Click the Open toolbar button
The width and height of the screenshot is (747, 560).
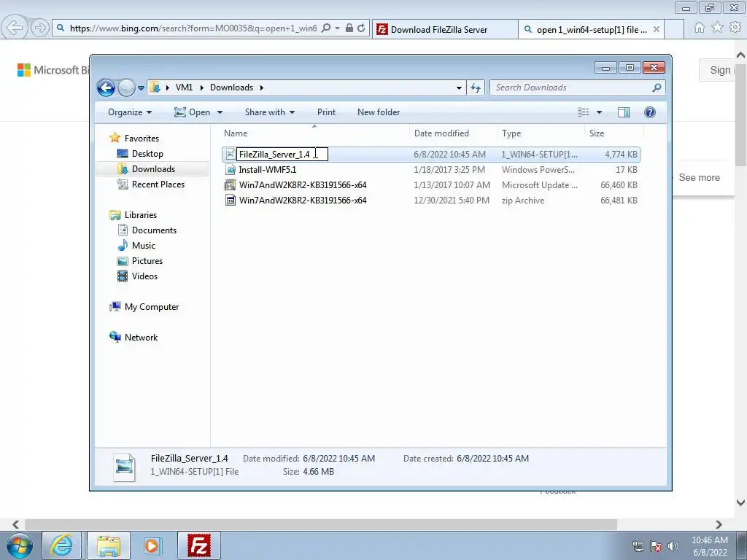pyautogui.click(x=192, y=112)
